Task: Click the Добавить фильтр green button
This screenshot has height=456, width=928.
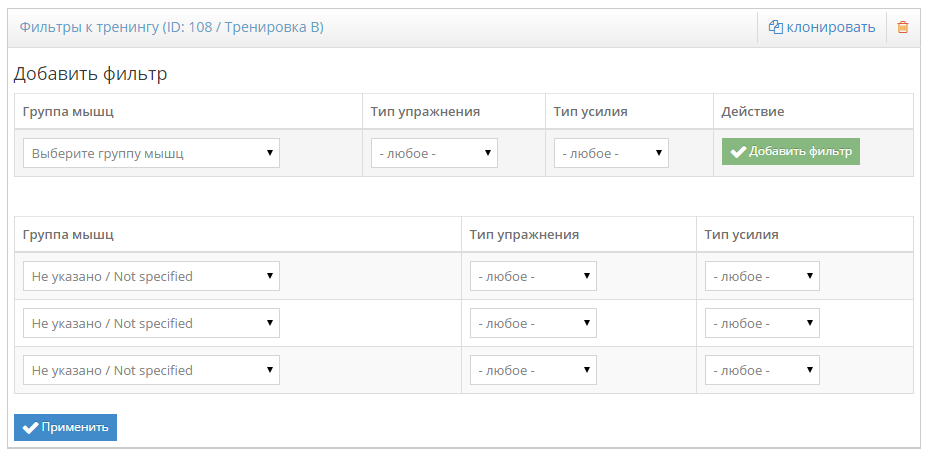Action: (791, 152)
